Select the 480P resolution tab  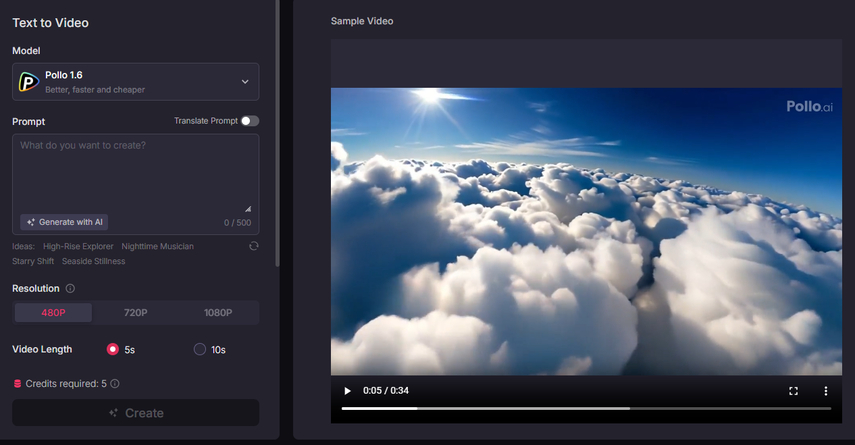pos(53,312)
